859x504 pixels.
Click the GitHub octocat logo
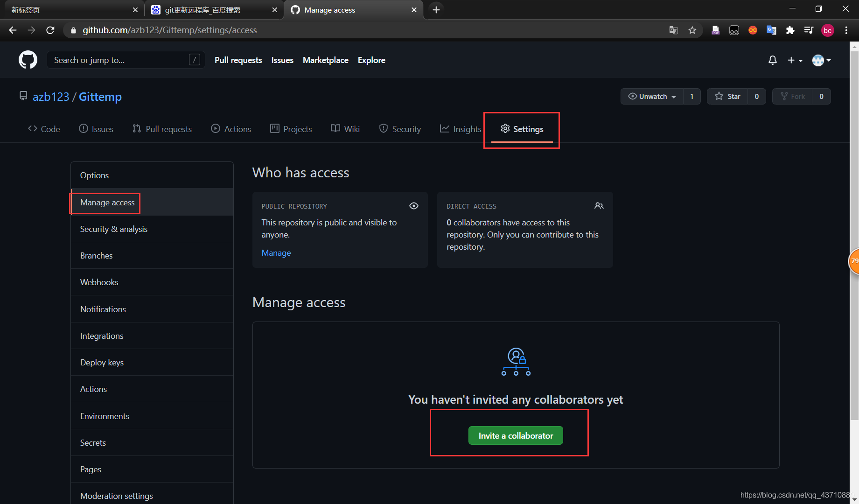(28, 60)
